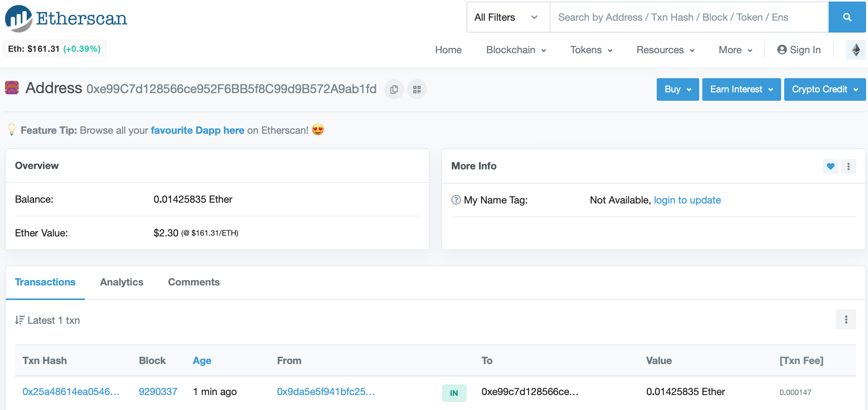Click the Overview panel heading
The height and width of the screenshot is (410, 868).
[x=37, y=166]
